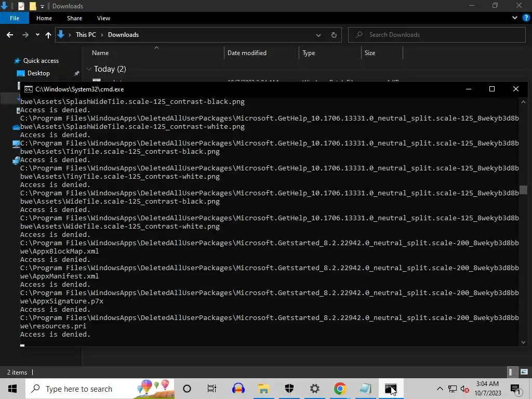Sort by Name column header
532x399 pixels.
pos(100,53)
